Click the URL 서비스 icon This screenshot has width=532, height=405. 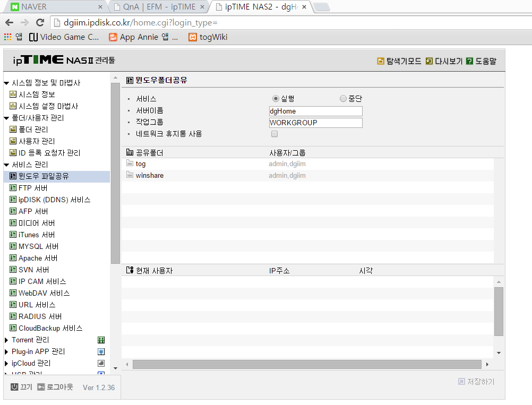pos(13,305)
